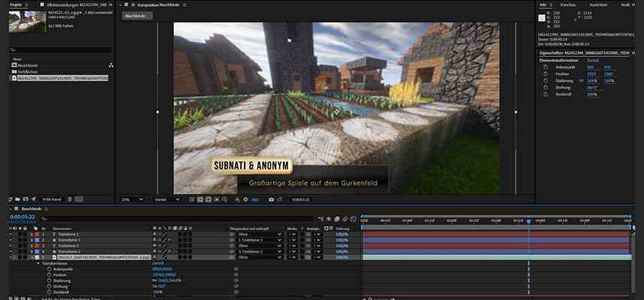Click the New Composition icon in Project panel
Viewport: 644px width, 300px height.
point(26,199)
